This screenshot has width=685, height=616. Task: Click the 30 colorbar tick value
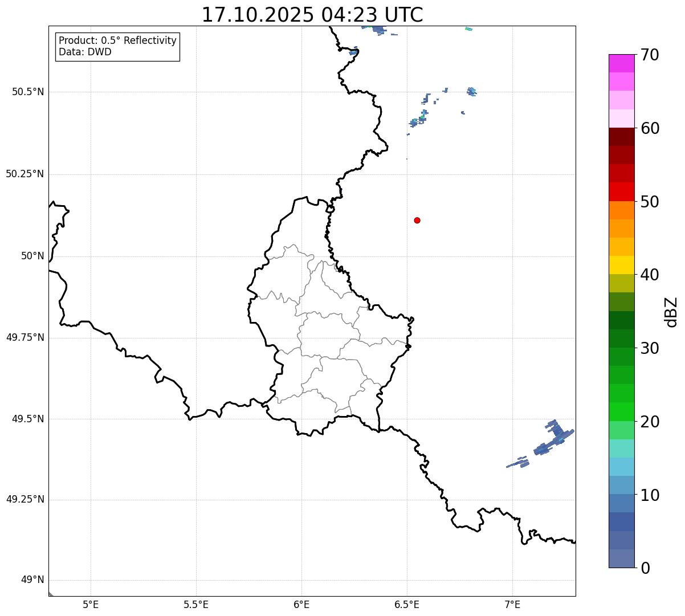pos(650,348)
